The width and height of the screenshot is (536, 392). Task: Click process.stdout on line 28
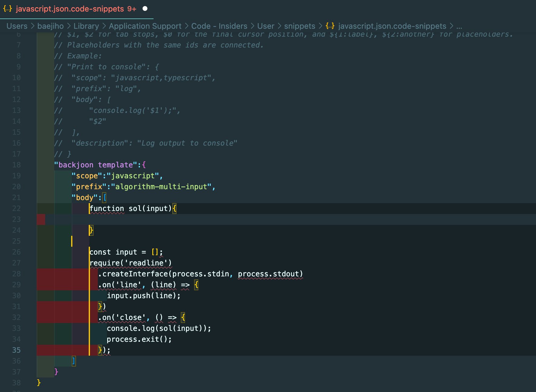268,274
